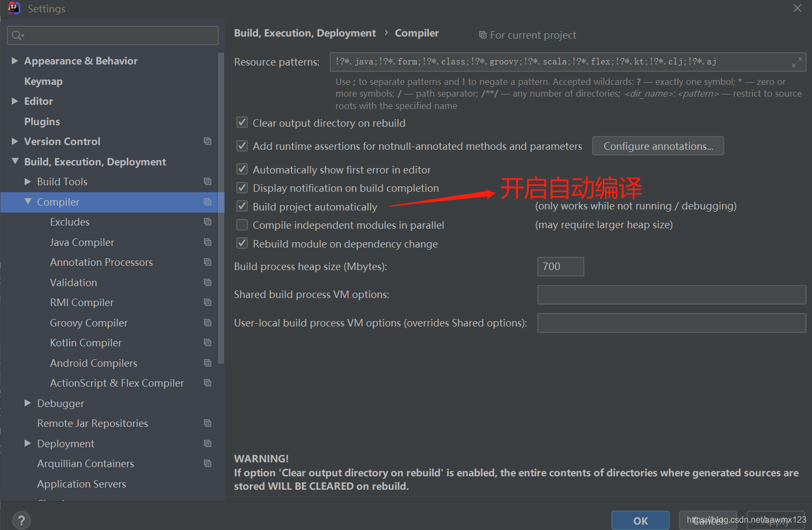Expand the Debugger node

(x=28, y=403)
